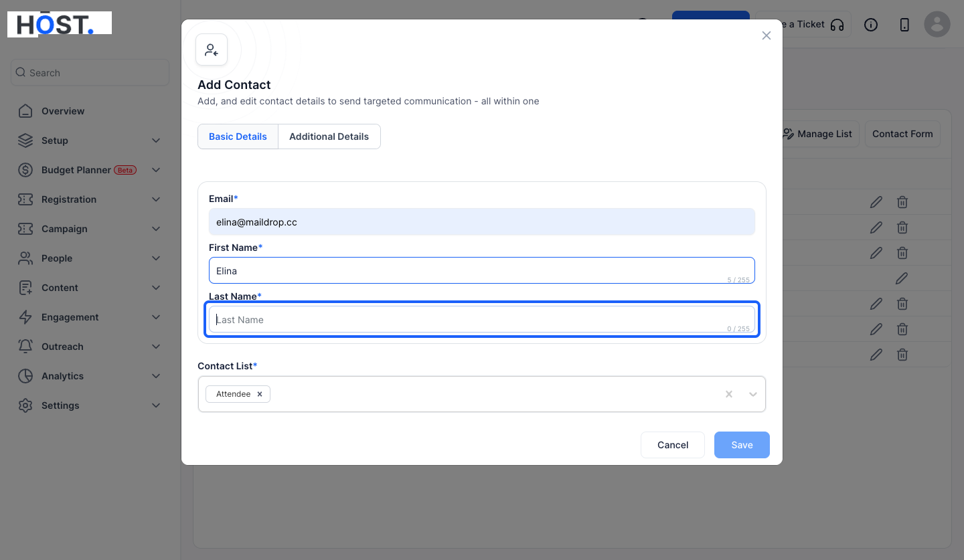Click the pencil icon in row without trash
The width and height of the screenshot is (964, 560).
(902, 278)
